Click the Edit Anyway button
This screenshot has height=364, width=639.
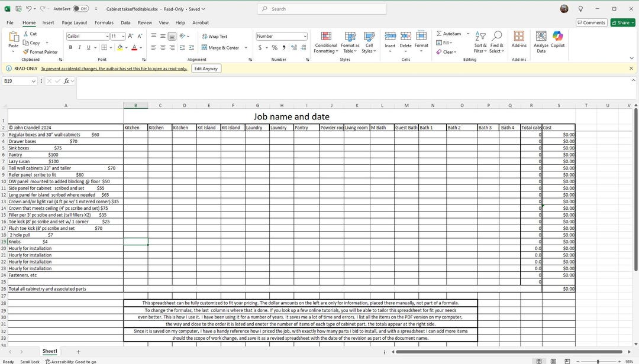click(x=206, y=69)
